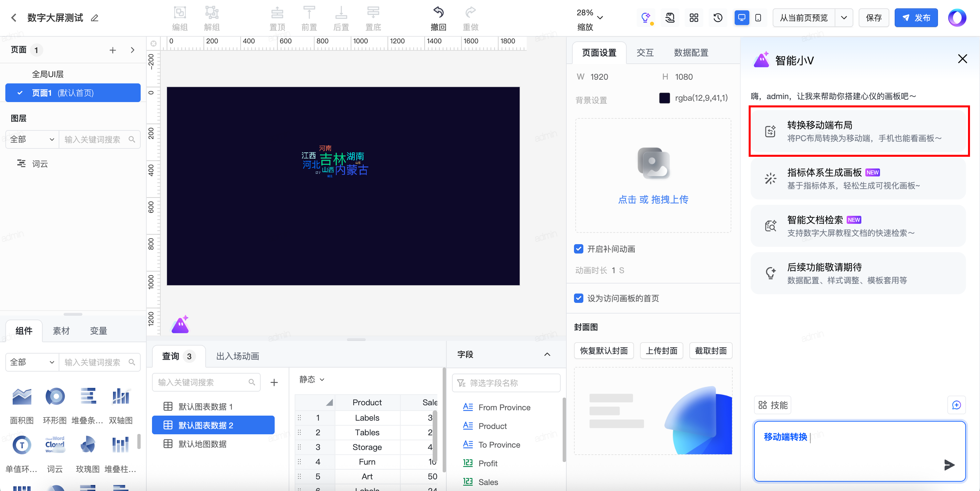
Task: Open the grid layout icon in toolbar
Action: click(694, 18)
